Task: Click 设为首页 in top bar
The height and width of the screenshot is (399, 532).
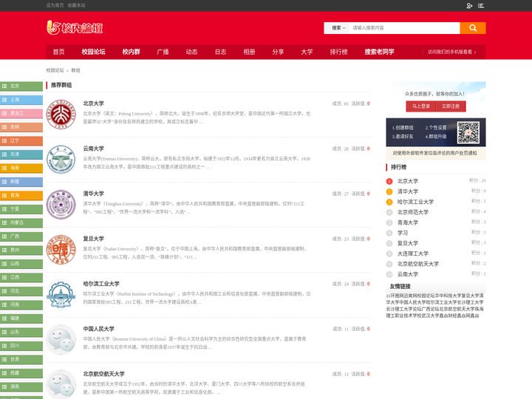Action: tap(55, 5)
